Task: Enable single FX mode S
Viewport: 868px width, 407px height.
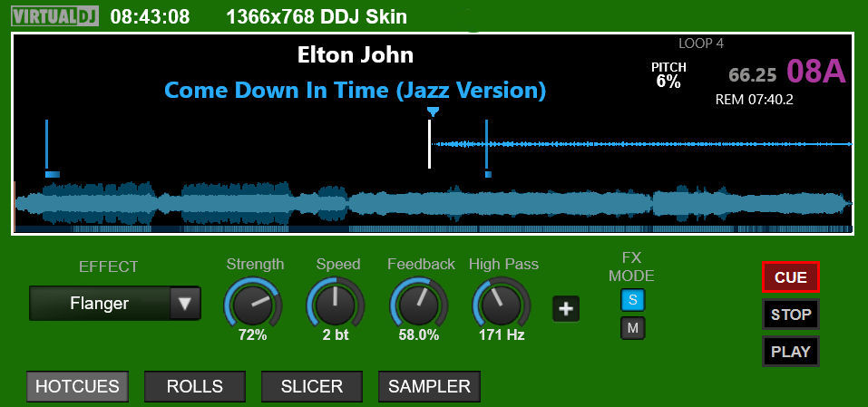Action: tap(632, 300)
